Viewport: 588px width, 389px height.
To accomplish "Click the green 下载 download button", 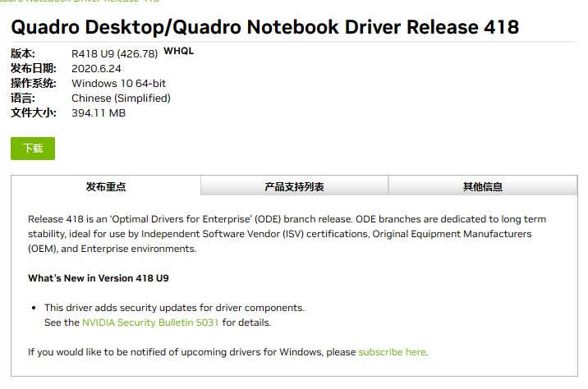I will coord(33,149).
